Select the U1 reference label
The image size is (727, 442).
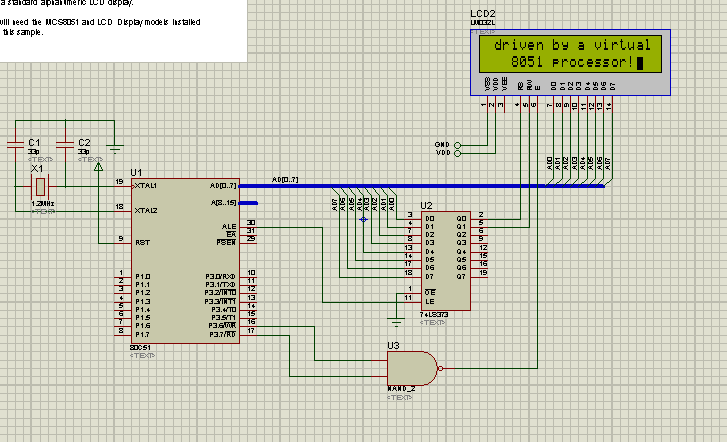point(136,173)
